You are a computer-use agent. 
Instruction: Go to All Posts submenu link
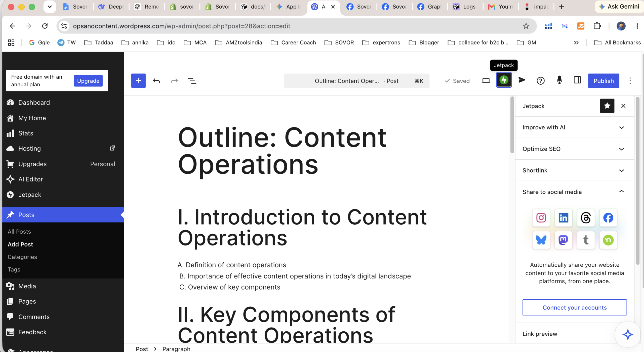pyautogui.click(x=19, y=232)
